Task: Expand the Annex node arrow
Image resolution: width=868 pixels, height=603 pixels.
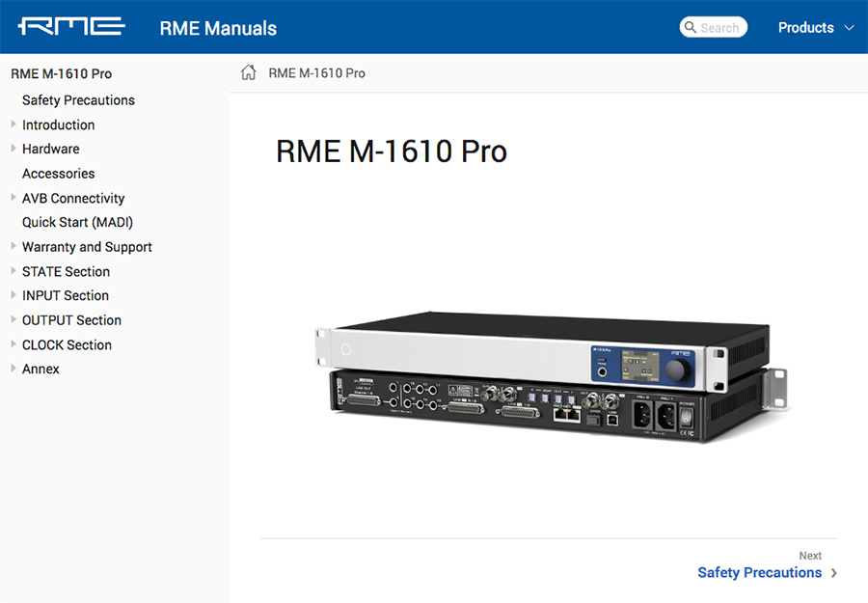Action: pos(14,369)
